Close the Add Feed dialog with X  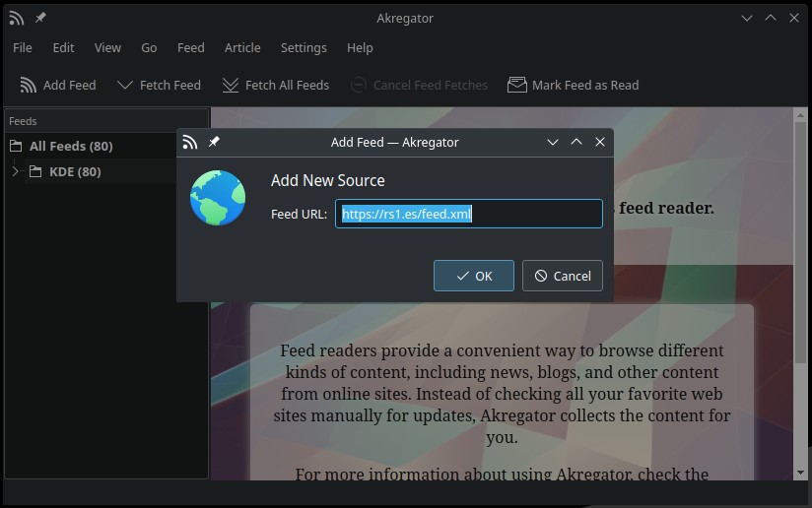(x=600, y=142)
